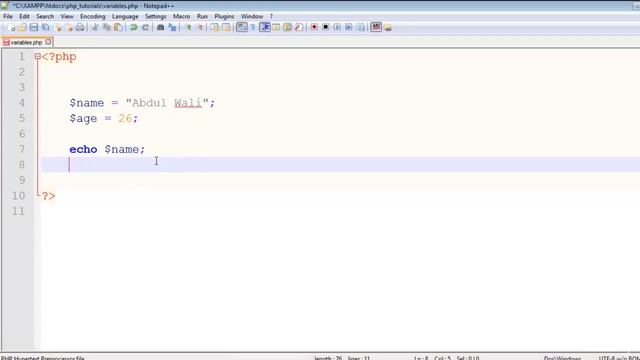Click the ABC spell check icon

pyautogui.click(x=376, y=27)
